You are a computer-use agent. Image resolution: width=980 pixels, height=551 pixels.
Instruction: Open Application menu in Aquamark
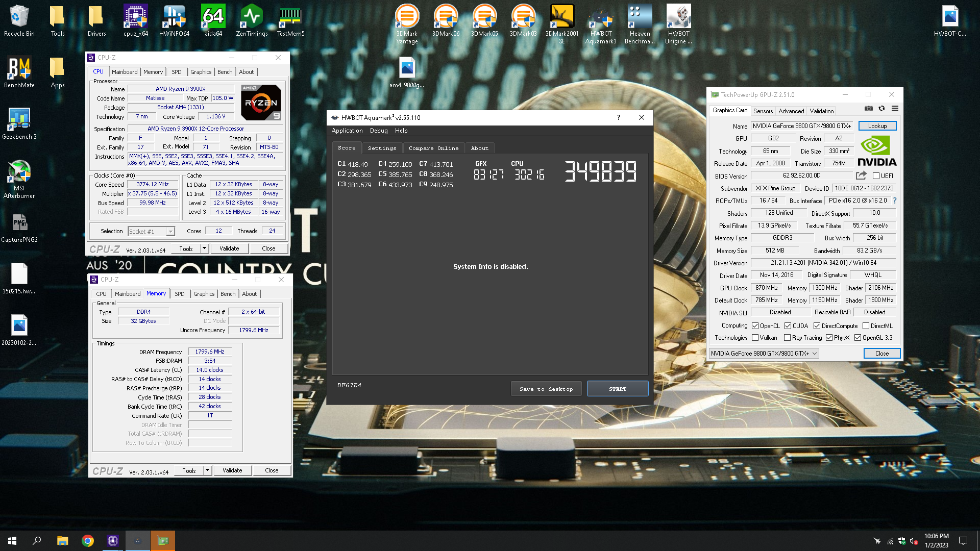347,131
